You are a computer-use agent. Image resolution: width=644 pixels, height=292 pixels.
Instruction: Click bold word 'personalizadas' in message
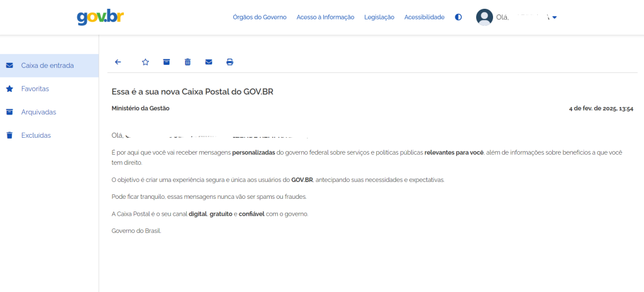253,152
